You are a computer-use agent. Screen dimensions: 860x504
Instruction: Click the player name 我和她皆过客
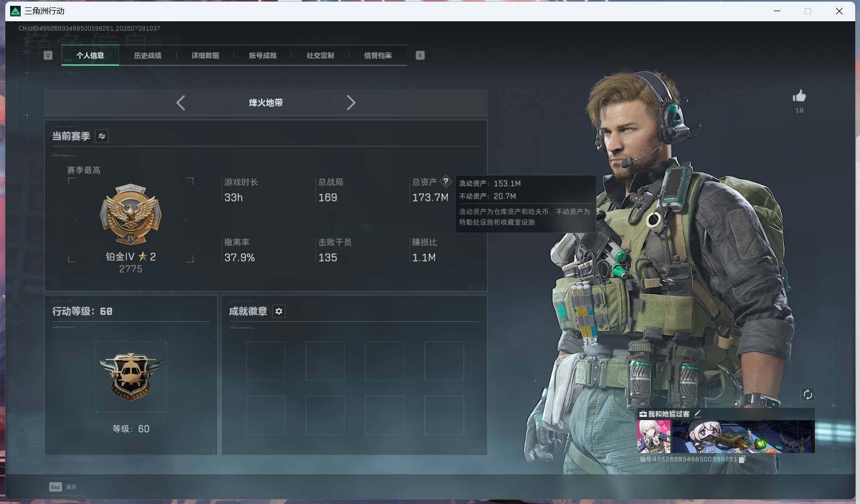(x=669, y=414)
